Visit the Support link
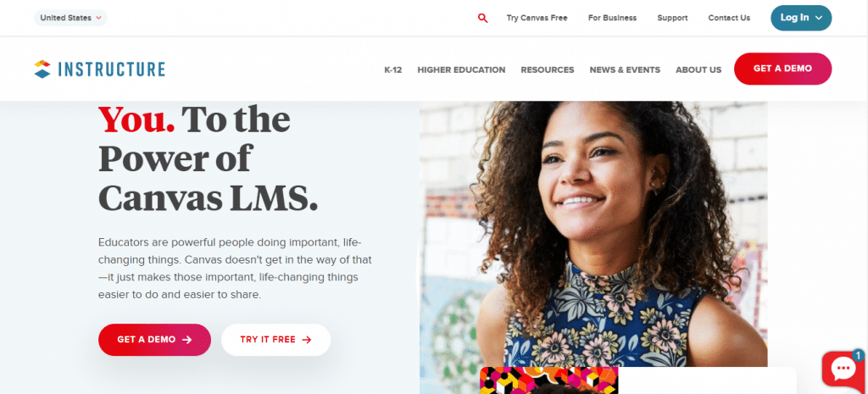868x394 pixels. [x=672, y=18]
